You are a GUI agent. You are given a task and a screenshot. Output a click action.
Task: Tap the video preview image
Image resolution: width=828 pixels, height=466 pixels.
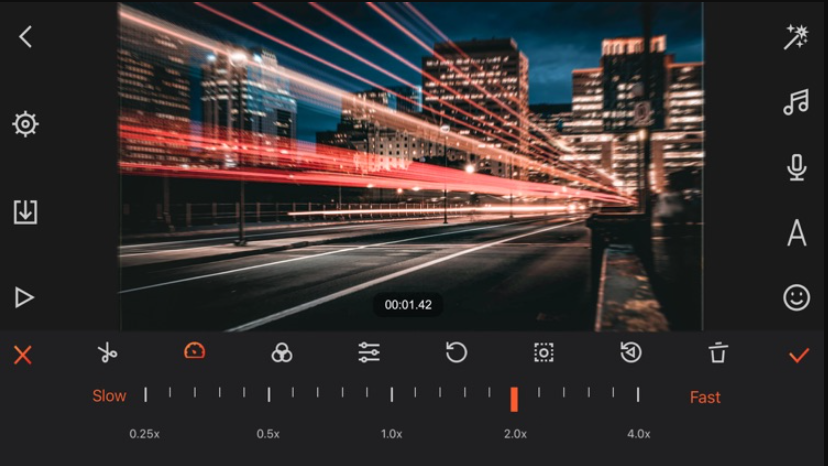411,166
